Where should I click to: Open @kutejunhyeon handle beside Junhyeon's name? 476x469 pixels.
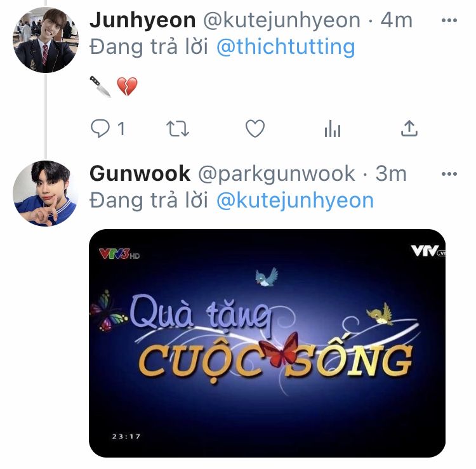pos(282,21)
